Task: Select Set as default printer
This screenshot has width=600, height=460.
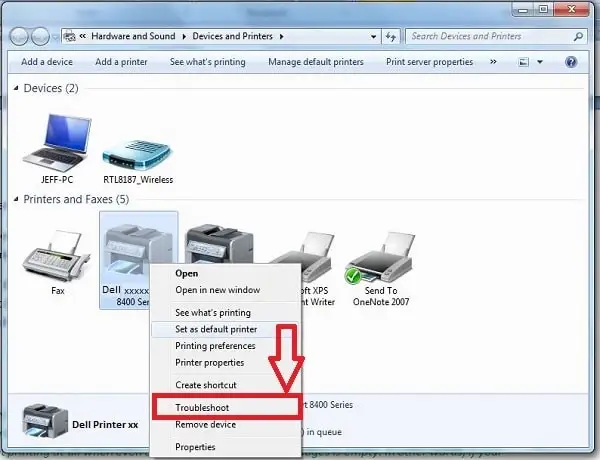Action: (216, 329)
